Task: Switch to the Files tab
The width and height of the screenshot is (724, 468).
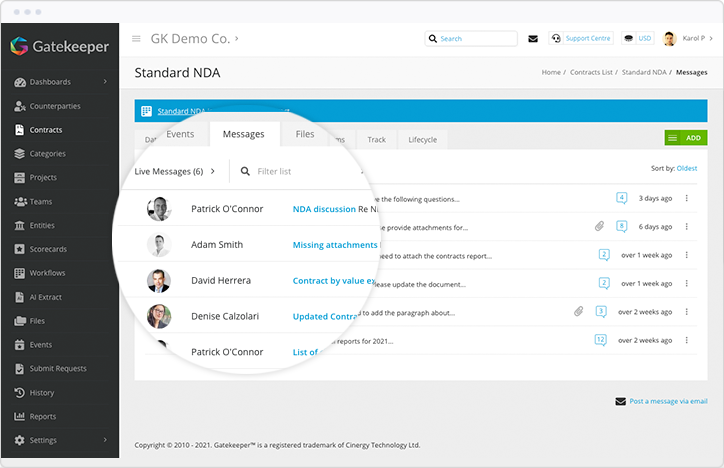Action: coord(305,134)
